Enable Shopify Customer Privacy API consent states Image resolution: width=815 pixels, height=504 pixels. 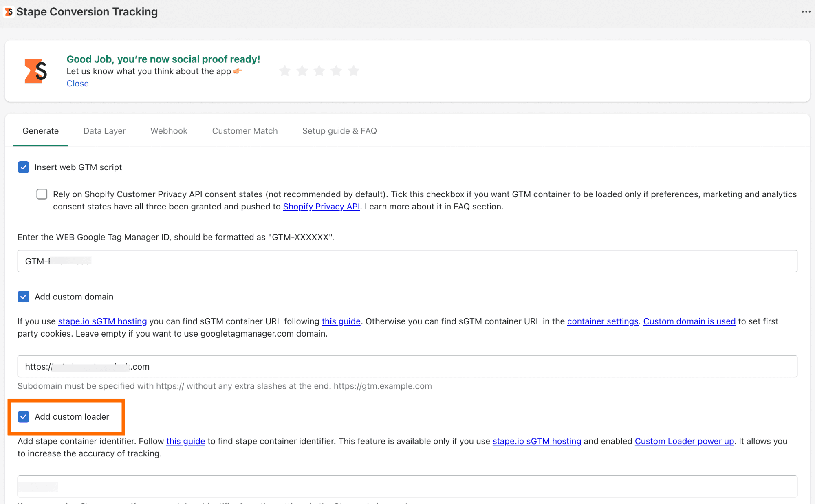click(42, 194)
